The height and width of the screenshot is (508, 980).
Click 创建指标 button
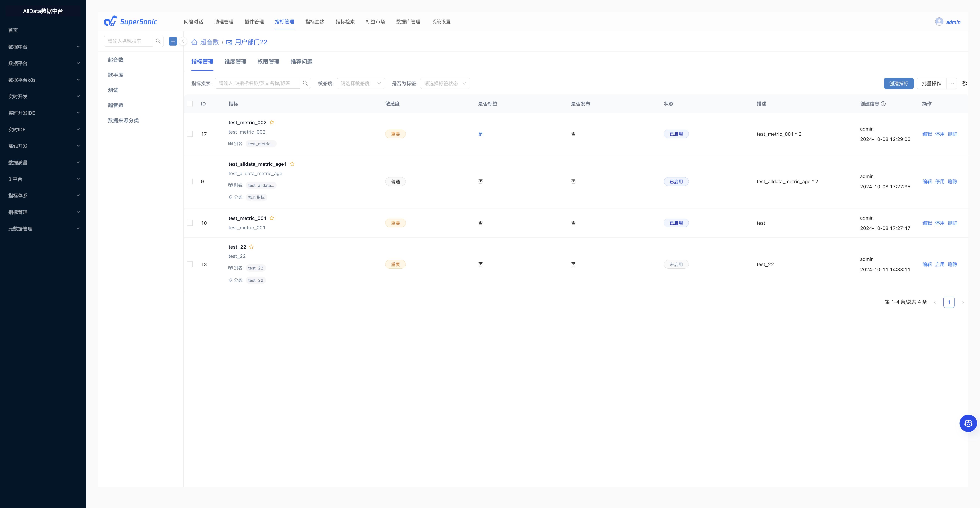click(899, 83)
